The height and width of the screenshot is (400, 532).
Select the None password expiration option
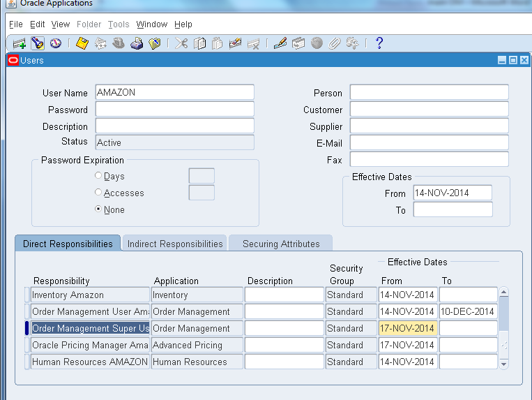[x=98, y=209]
